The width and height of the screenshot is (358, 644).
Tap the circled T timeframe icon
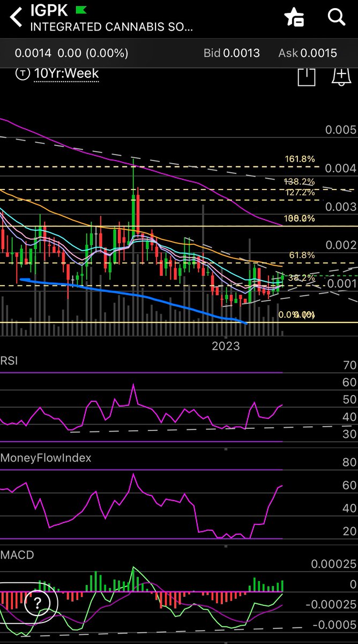[23, 74]
